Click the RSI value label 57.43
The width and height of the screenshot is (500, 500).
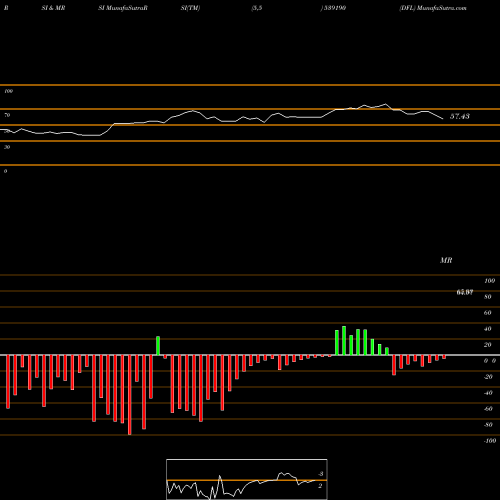tap(460, 116)
